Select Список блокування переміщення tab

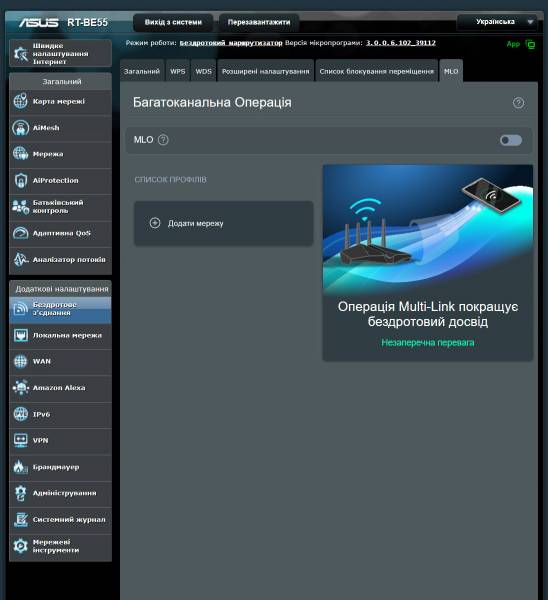[377, 71]
